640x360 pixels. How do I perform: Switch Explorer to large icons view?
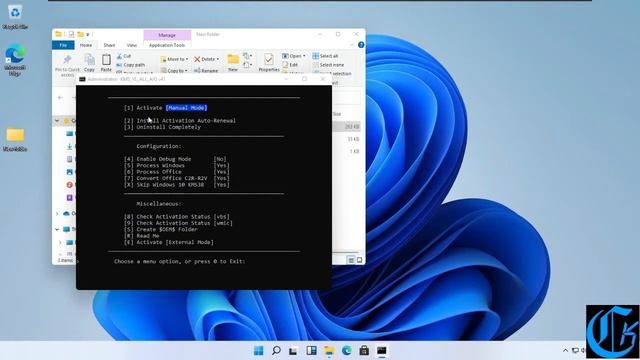pos(359,260)
